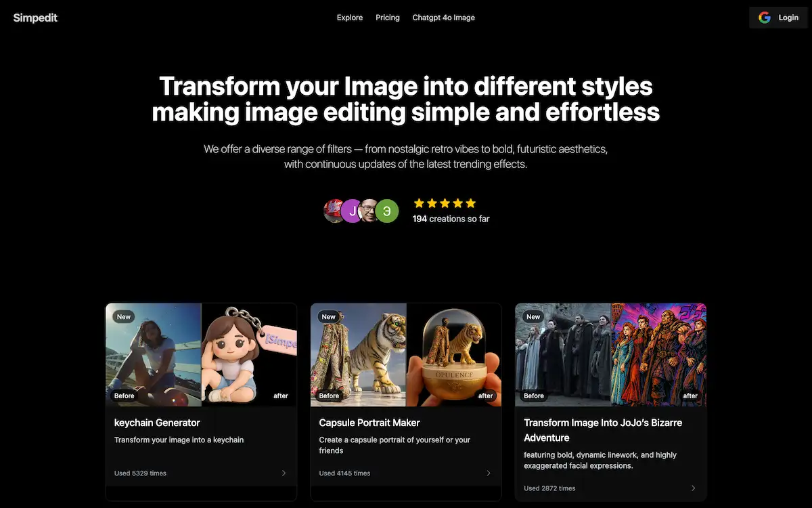Click the Before label on JoJo's card
The height and width of the screenshot is (508, 812).
534,396
